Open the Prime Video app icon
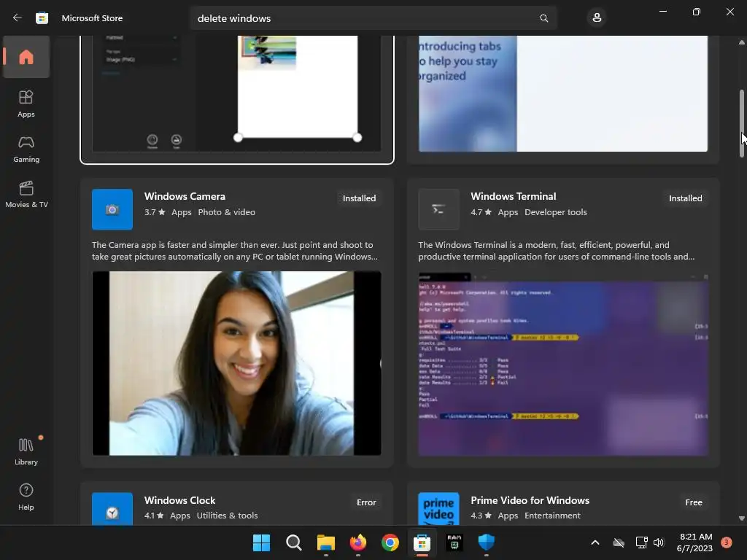Viewport: 747px width, 560px height. (438, 508)
